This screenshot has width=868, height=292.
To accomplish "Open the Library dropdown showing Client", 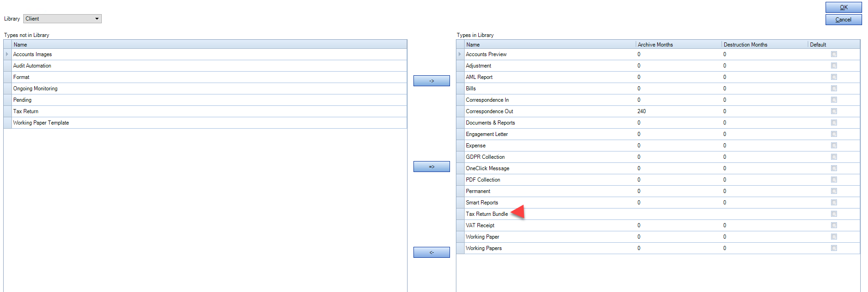I will click(x=63, y=19).
